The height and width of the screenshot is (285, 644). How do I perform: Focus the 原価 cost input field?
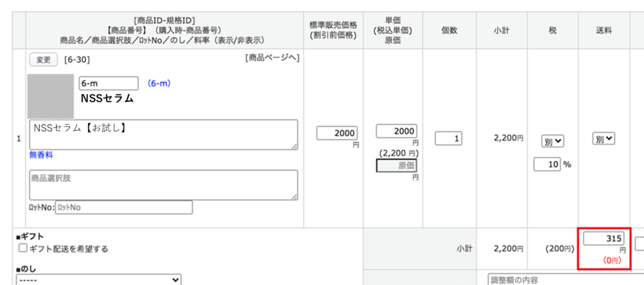click(x=396, y=165)
